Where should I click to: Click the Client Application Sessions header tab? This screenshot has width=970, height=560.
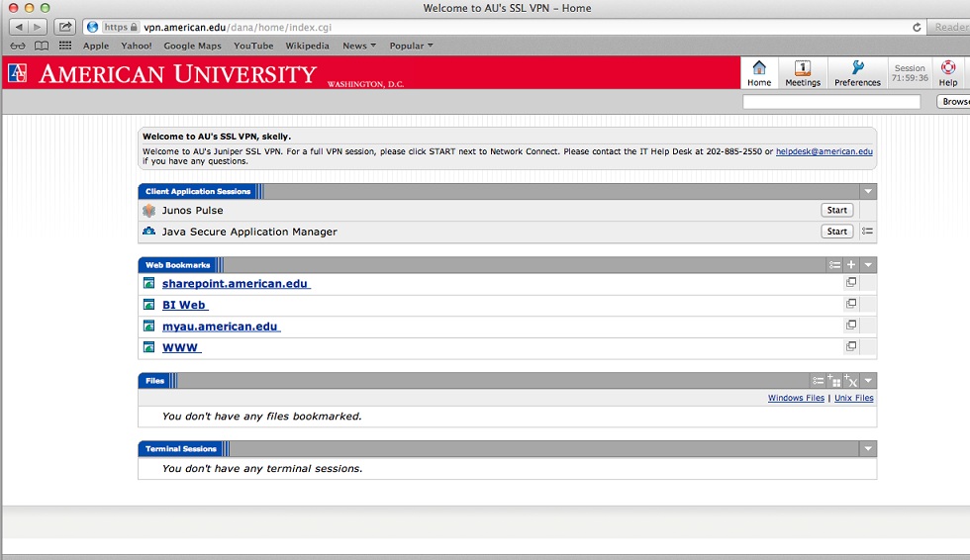198,192
